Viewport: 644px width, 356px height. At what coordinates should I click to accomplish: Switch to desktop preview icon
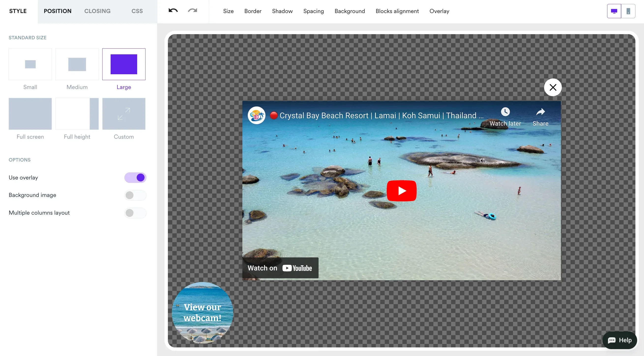coord(614,11)
